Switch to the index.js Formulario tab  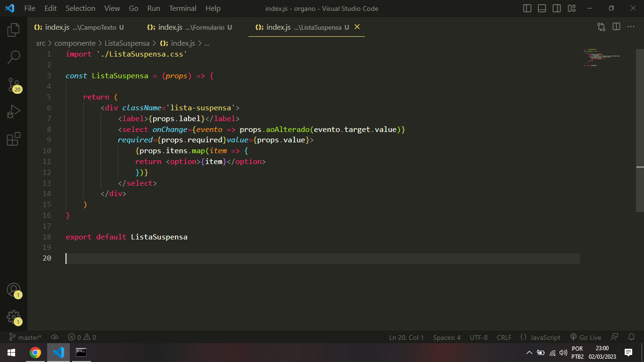(x=190, y=27)
